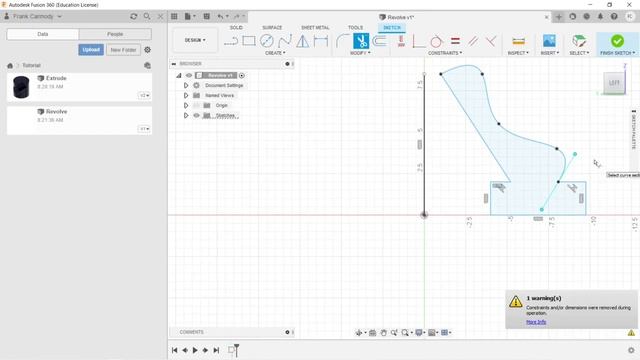Click the Orbit tool in navigation bar

pos(359,333)
